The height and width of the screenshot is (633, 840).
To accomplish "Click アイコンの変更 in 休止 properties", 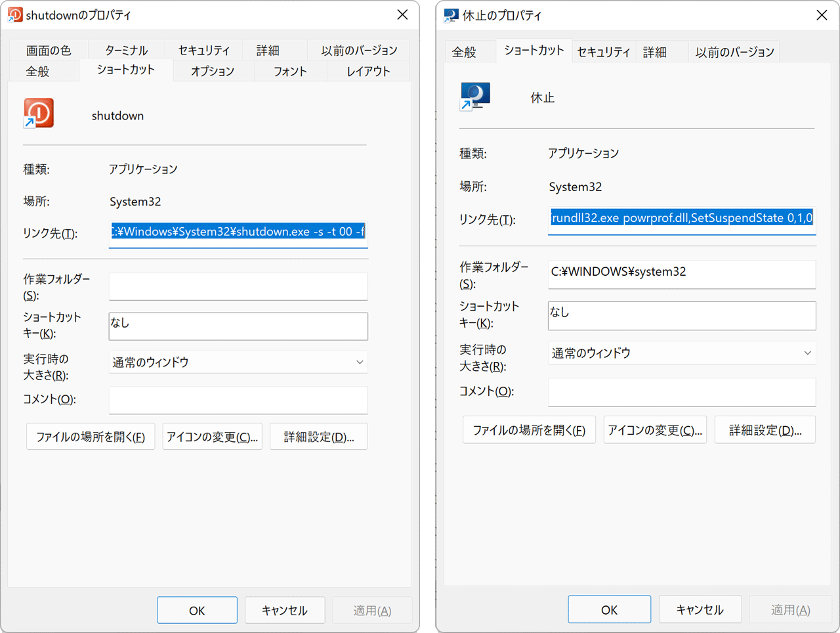I will click(655, 430).
